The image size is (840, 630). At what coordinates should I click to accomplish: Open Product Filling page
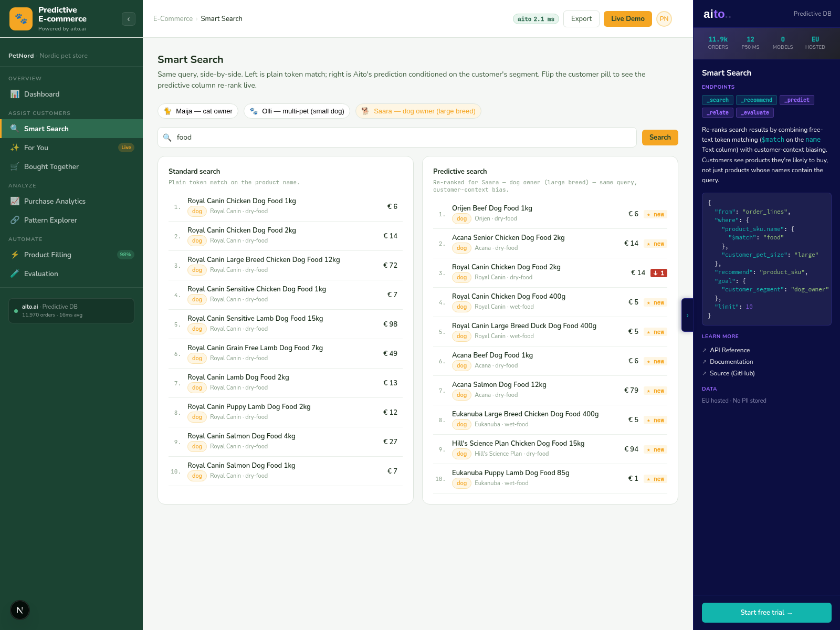pyautogui.click(x=71, y=255)
